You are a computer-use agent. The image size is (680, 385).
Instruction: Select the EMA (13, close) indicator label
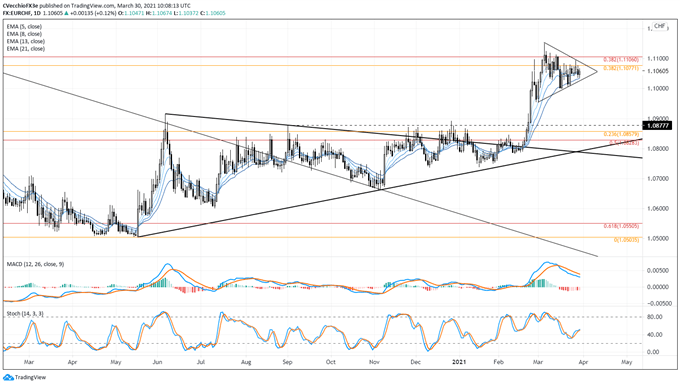coord(26,41)
